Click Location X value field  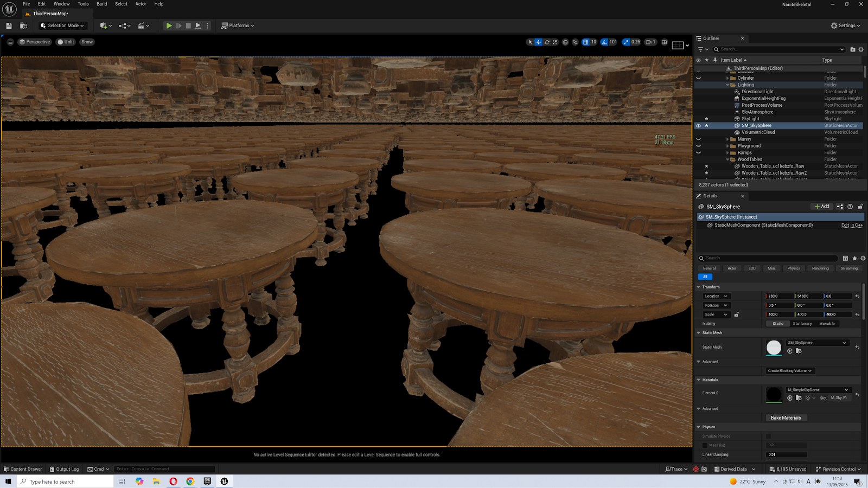(780, 296)
